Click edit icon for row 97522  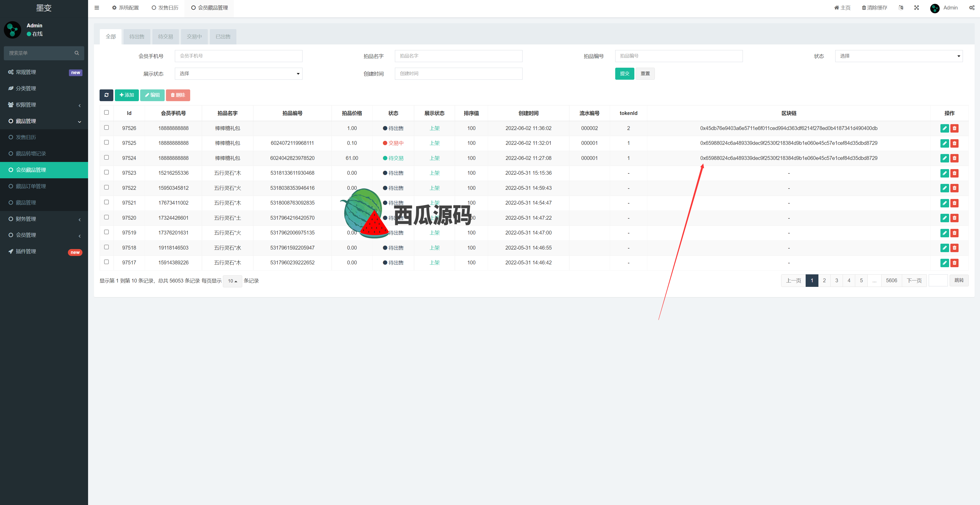[945, 188]
